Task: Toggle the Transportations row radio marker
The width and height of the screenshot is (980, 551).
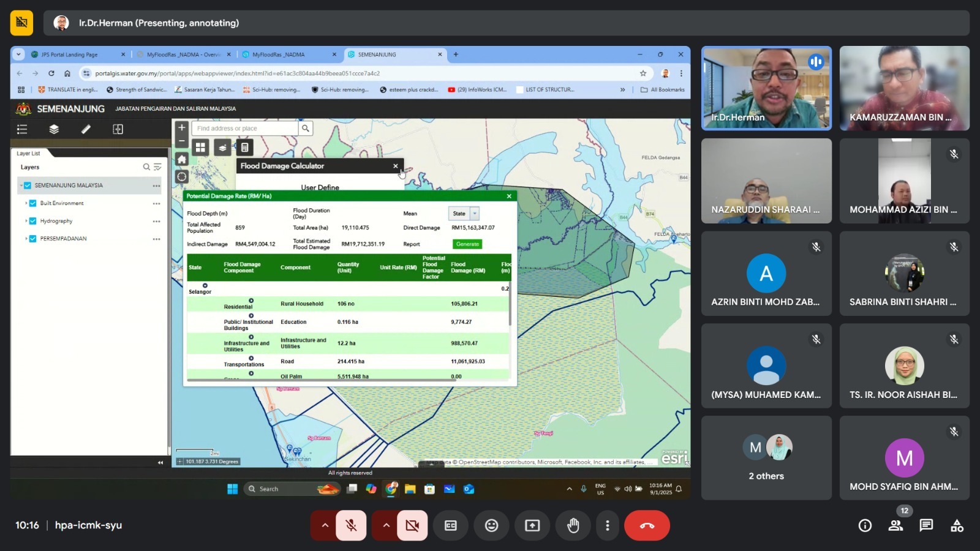Action: [251, 358]
